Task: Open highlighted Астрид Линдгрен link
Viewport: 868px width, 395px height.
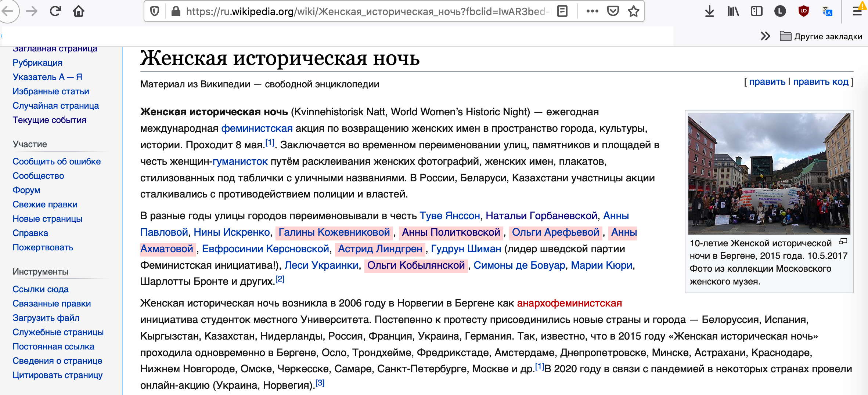Action: pos(380,249)
